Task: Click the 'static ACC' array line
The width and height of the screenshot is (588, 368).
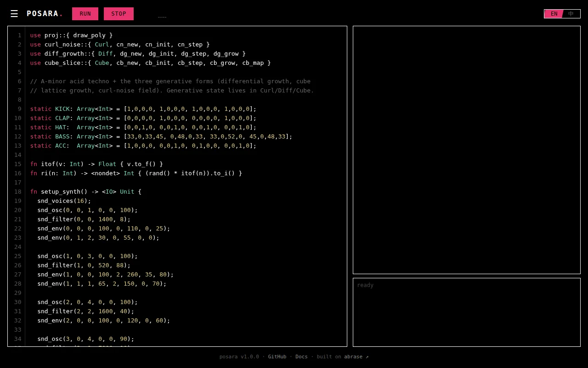Action: [x=143, y=146]
